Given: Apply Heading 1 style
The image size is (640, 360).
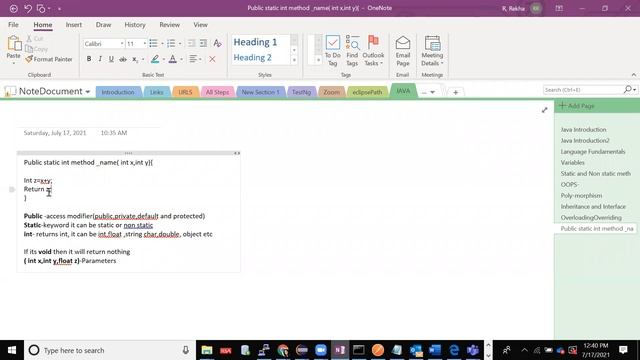Looking at the screenshot, I should (x=255, y=42).
